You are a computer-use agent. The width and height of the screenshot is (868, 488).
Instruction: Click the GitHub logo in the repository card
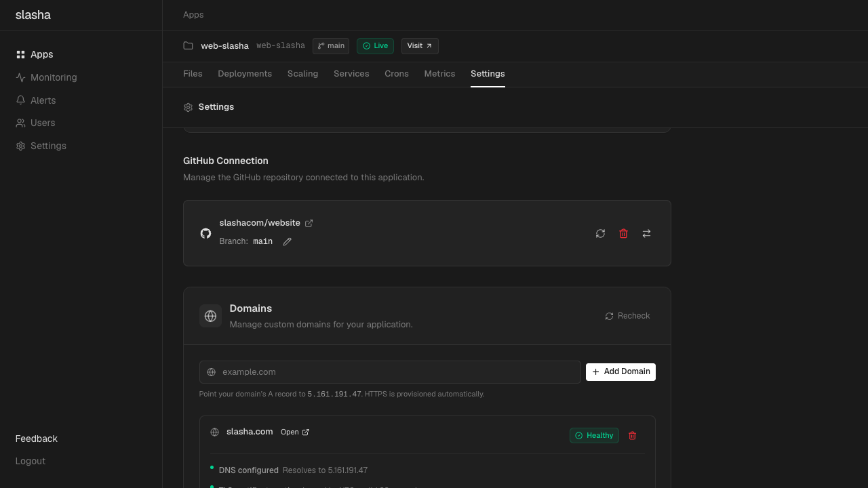pos(205,233)
